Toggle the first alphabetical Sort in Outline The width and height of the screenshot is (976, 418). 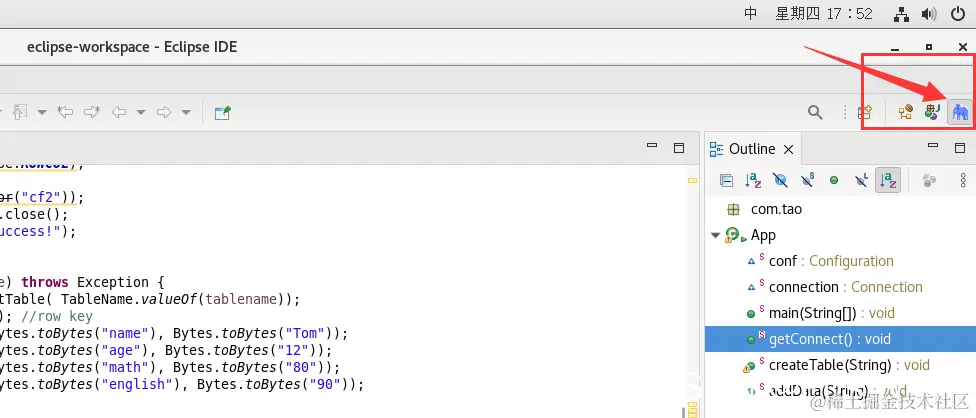point(753,180)
